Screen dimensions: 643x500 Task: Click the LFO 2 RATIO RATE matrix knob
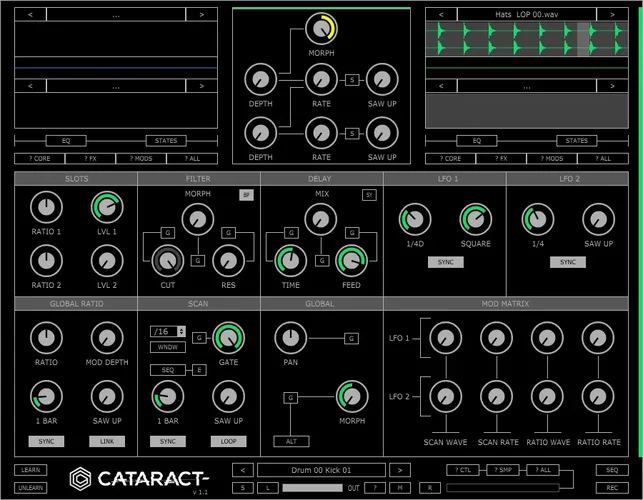click(598, 397)
